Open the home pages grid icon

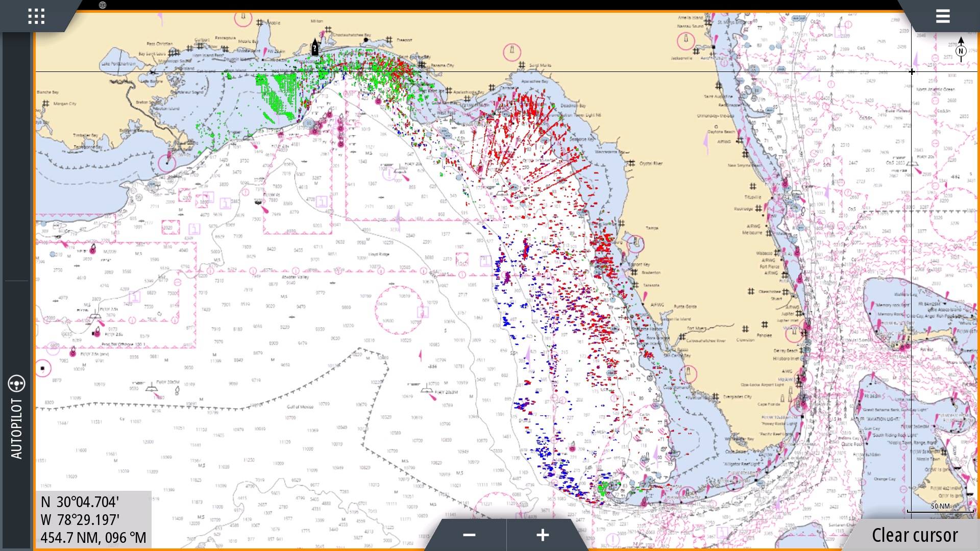[36, 16]
